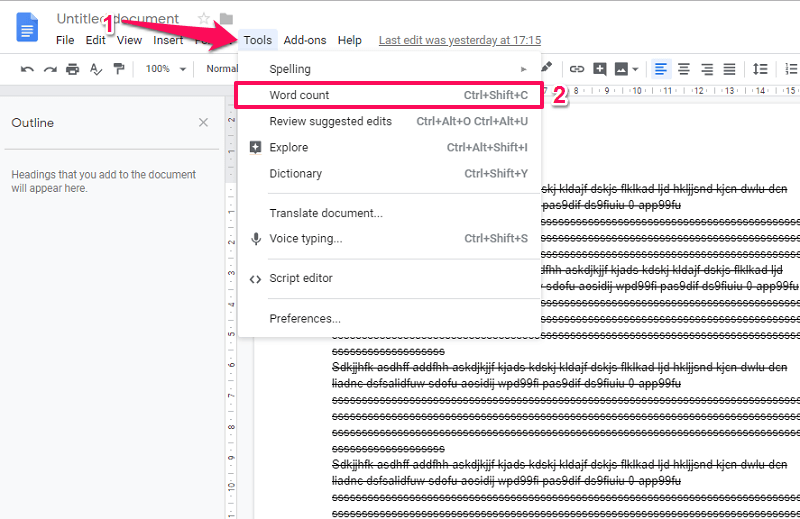Image resolution: width=800 pixels, height=519 pixels.
Task: Click the Untitled document title field
Action: click(118, 19)
